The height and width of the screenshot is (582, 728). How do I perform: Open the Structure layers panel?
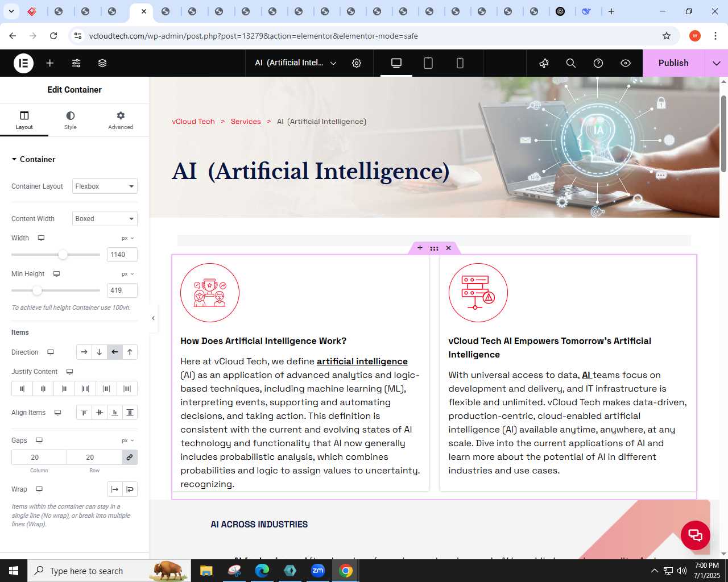[x=102, y=63]
